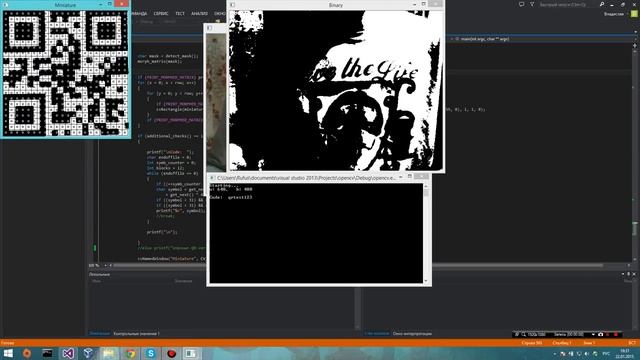This screenshot has height=360, width=640.
Task: Click the green user account avatar
Action: (634, 14)
